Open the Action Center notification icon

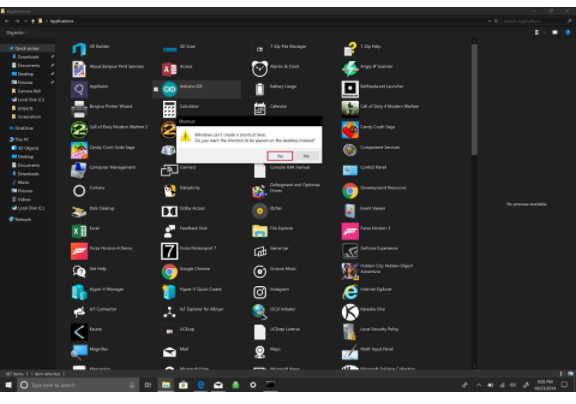point(564,385)
